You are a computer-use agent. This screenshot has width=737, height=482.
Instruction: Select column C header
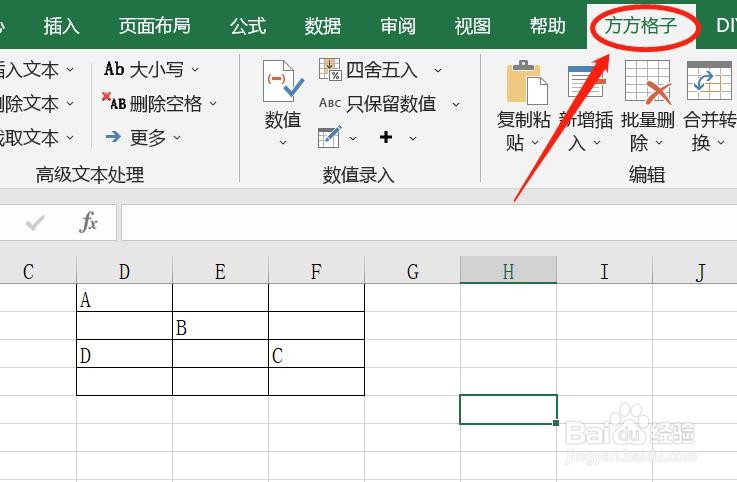(x=38, y=271)
